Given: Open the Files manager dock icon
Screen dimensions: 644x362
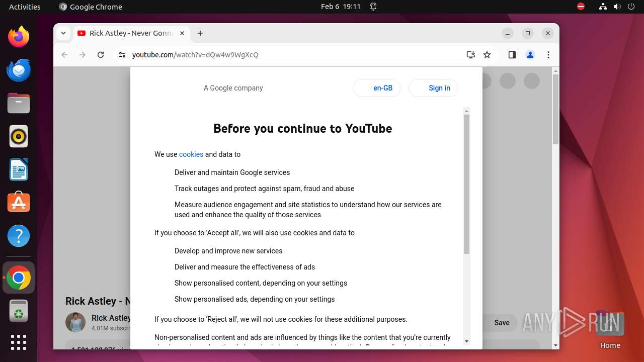Looking at the screenshot, I should coord(19,103).
